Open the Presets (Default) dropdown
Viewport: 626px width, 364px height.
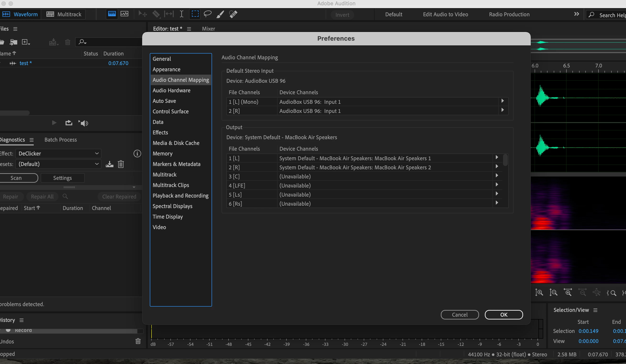click(x=58, y=164)
